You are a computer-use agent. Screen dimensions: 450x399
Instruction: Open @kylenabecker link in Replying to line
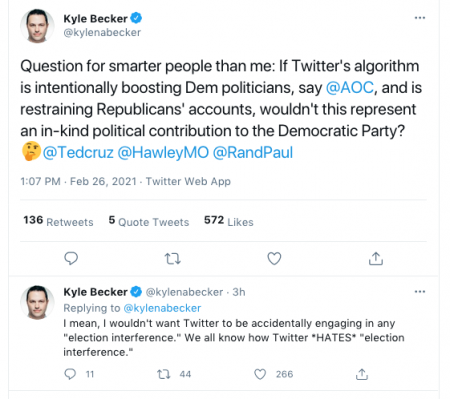(162, 308)
